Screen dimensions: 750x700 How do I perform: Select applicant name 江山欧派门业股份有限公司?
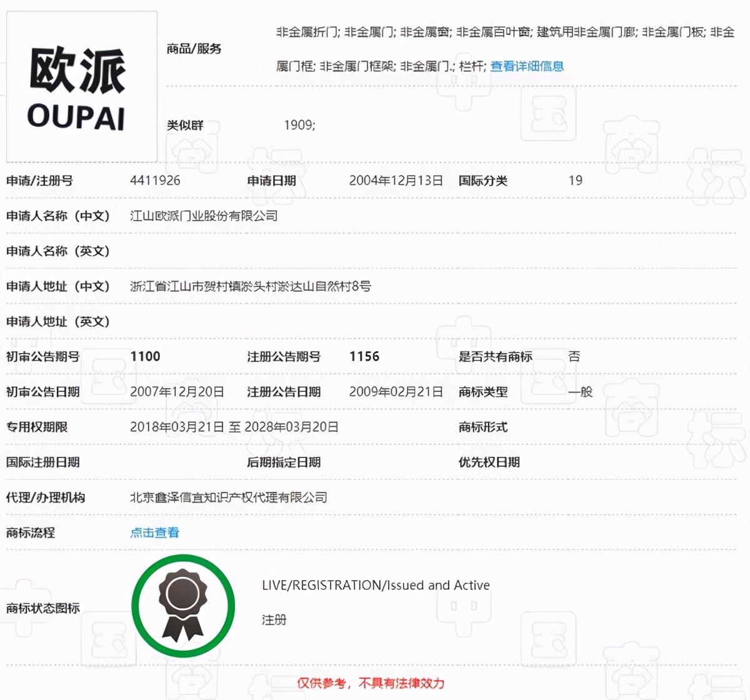204,216
